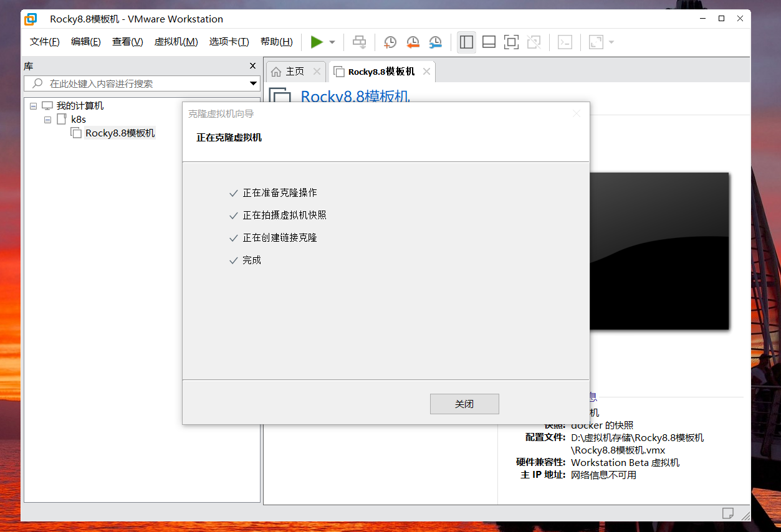Toggle the thumbnail bar view icon

coord(489,42)
